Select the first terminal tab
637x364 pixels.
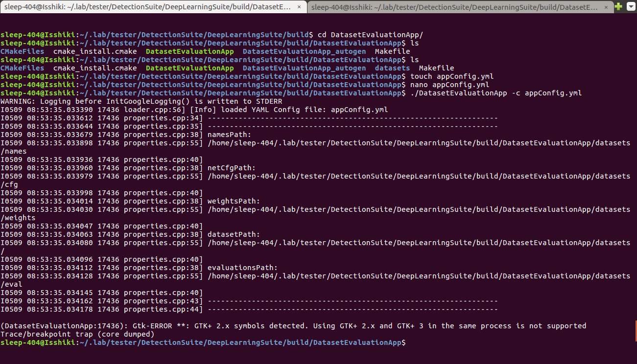[147, 7]
